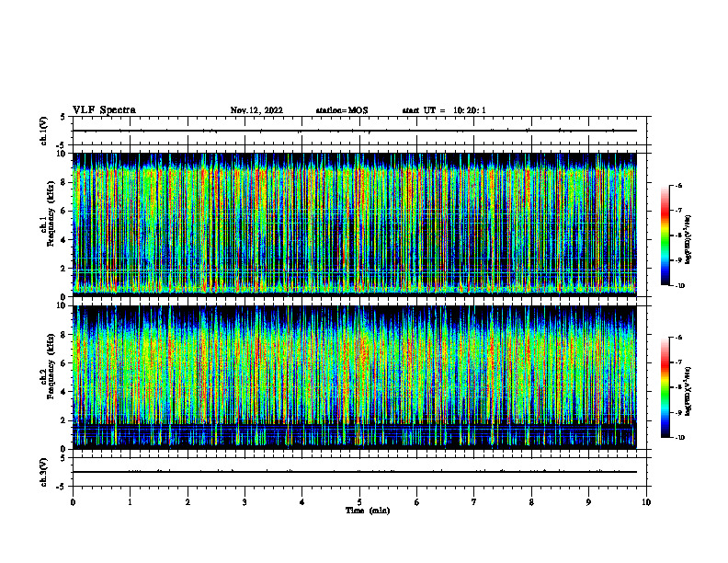Click the "start UT = 10:20: 1" text
Viewport: 728px width, 563px height.
pos(444,110)
